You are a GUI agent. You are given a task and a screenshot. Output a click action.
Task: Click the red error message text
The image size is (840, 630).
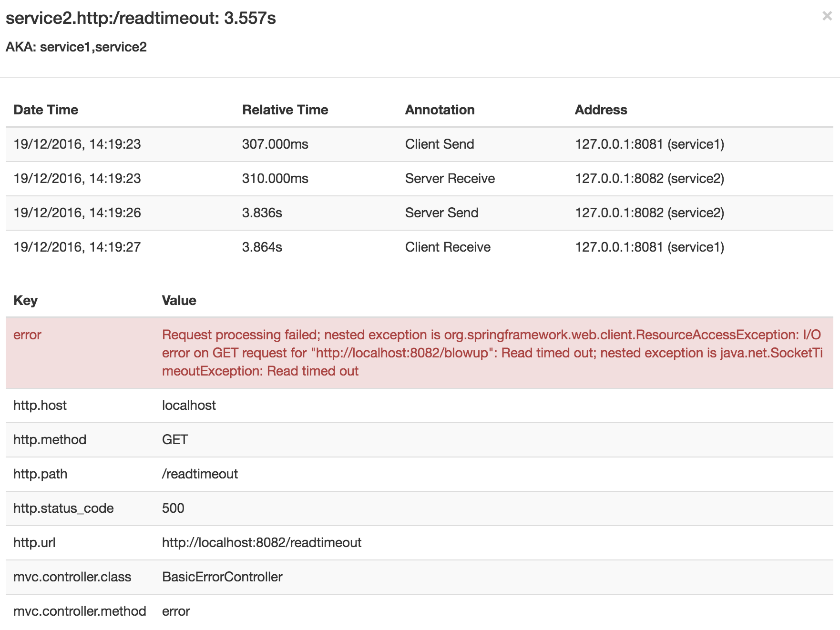[491, 353]
